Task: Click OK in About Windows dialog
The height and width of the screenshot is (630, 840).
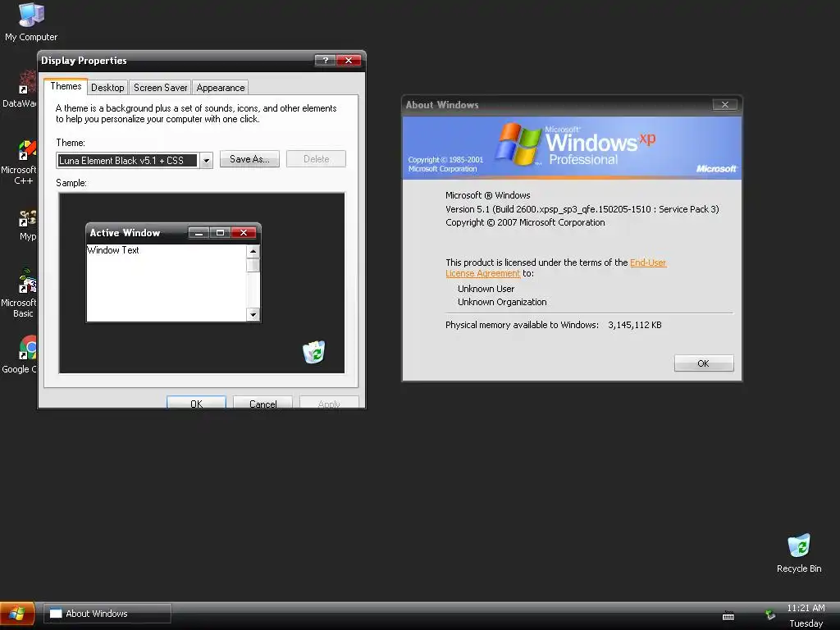Action: pyautogui.click(x=703, y=363)
